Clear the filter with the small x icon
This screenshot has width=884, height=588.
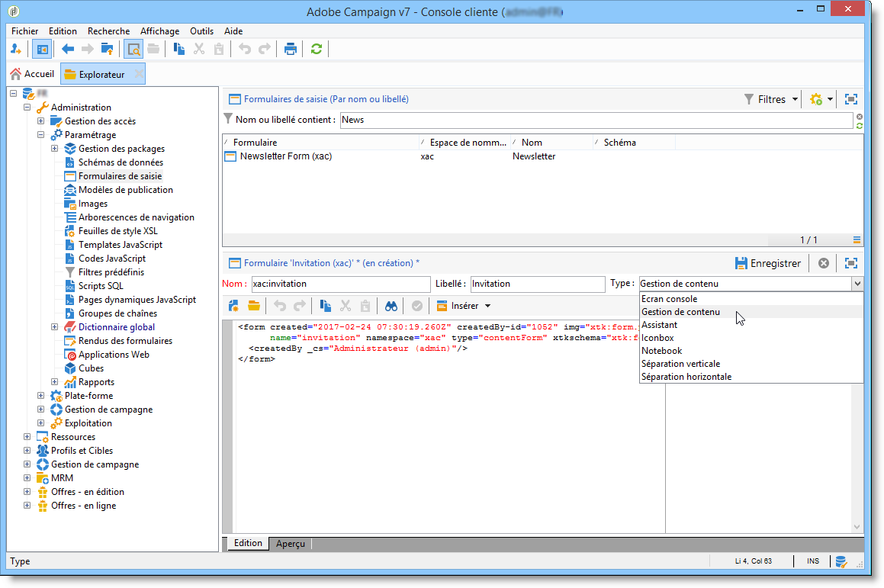coord(859,117)
